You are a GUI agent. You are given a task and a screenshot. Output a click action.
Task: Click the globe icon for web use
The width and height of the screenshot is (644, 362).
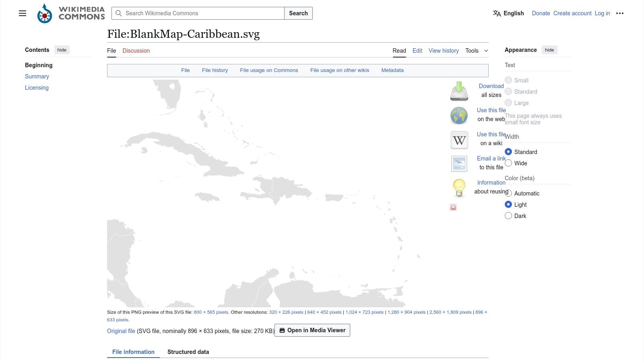tap(459, 115)
